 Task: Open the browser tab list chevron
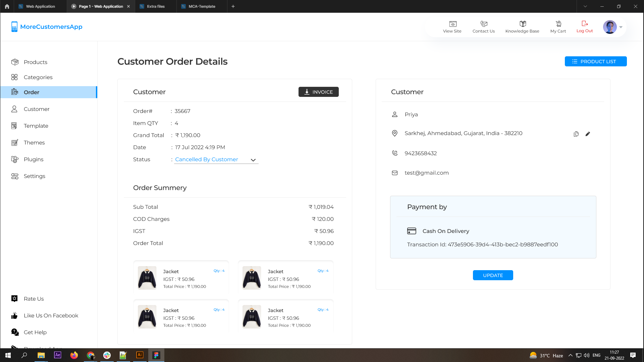tap(585, 6)
